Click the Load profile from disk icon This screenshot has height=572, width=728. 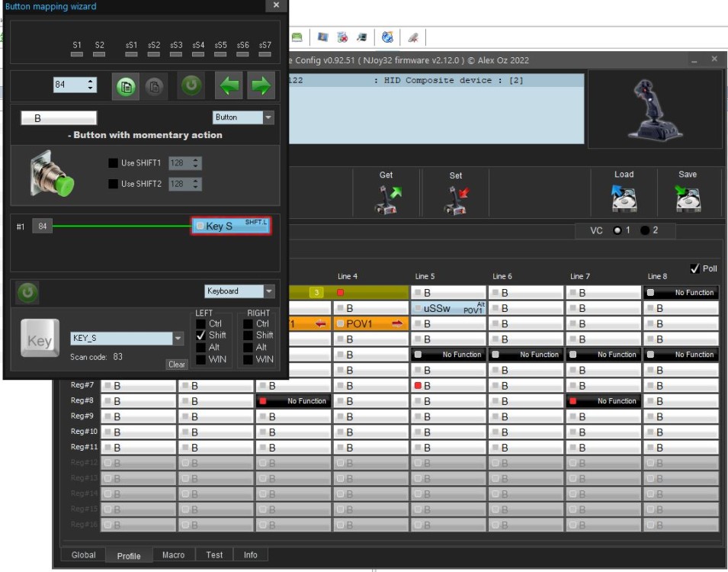click(x=624, y=198)
